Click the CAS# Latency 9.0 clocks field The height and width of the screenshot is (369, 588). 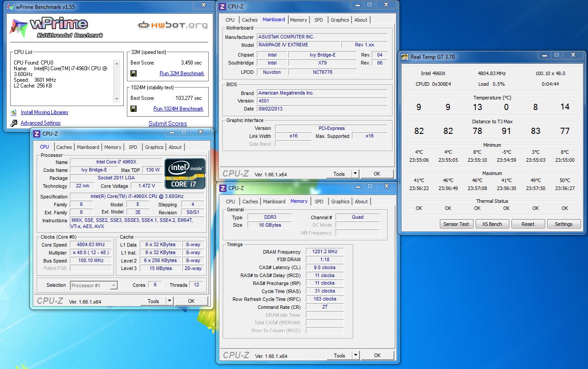pyautogui.click(x=325, y=268)
